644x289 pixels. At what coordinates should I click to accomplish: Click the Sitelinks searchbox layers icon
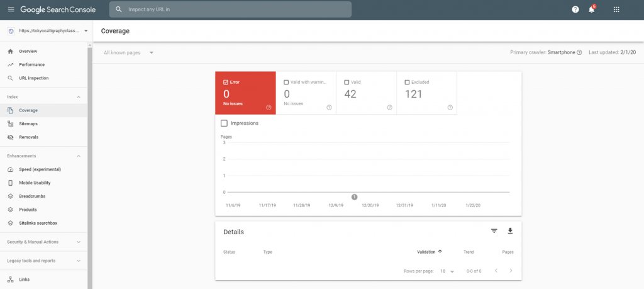click(x=11, y=224)
